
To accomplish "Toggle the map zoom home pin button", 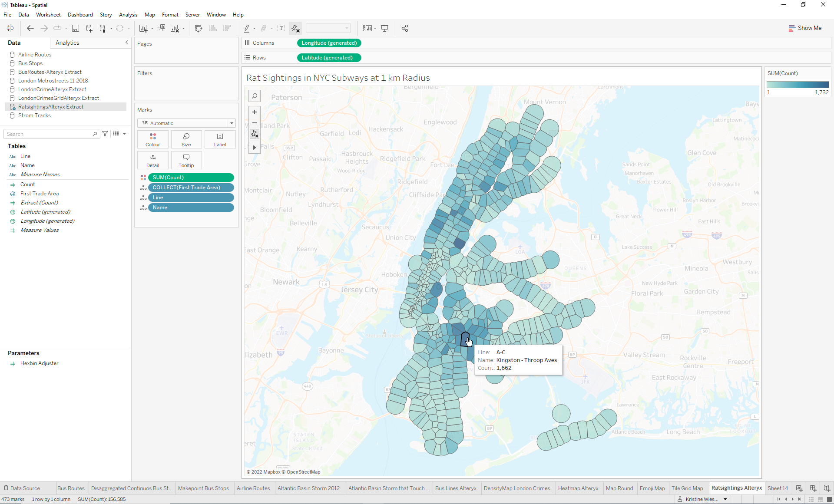I will point(255,134).
